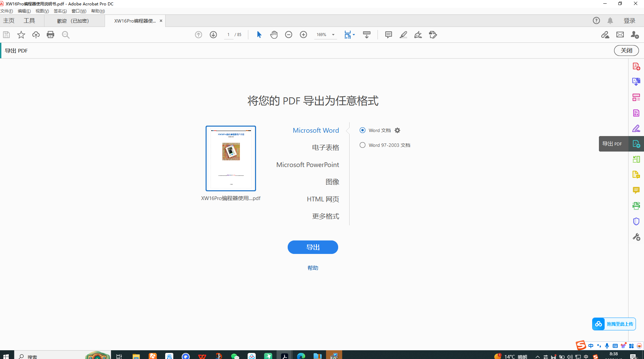Bookmark with the star icon
644x359 pixels.
21,35
